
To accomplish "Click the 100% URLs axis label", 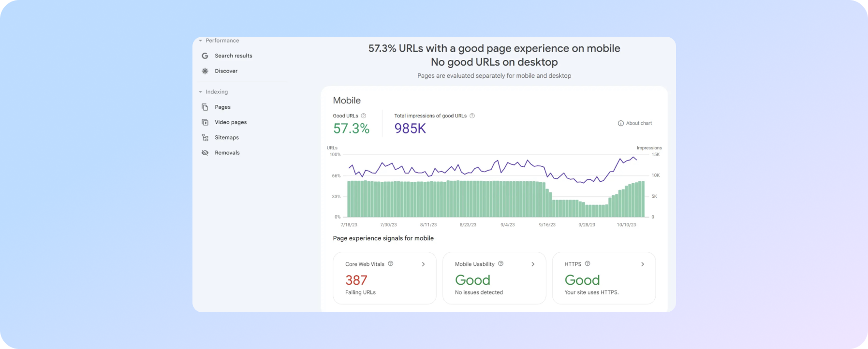I will [335, 155].
